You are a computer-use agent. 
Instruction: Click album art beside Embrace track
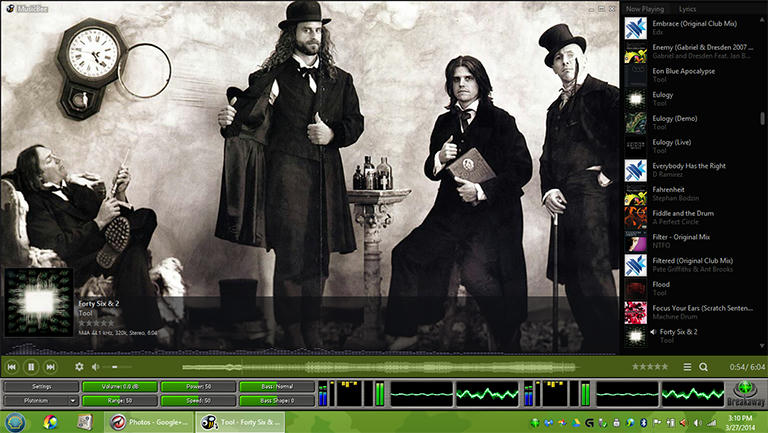[635, 28]
